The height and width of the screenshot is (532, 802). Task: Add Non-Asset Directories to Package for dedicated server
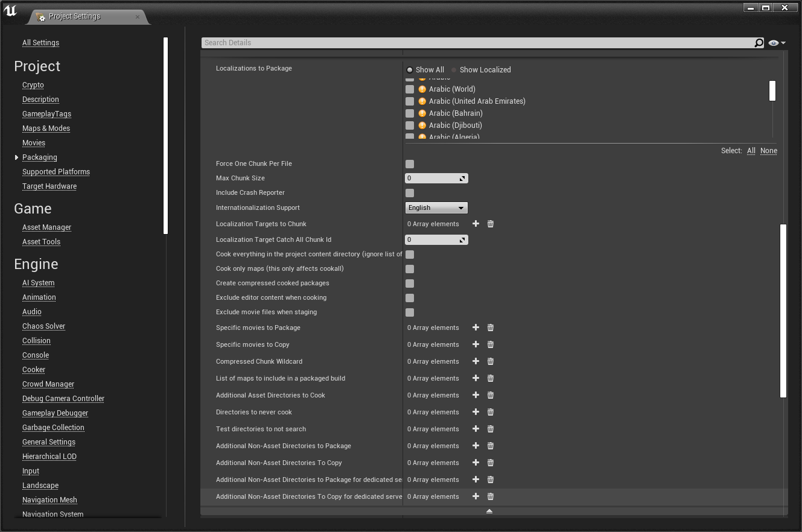[476, 480]
